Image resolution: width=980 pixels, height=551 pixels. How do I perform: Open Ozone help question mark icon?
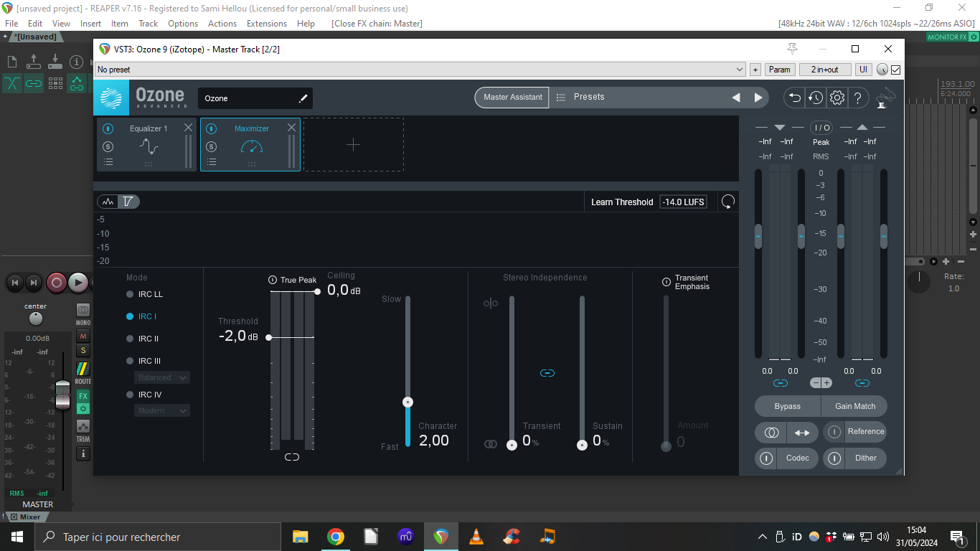[x=859, y=98]
